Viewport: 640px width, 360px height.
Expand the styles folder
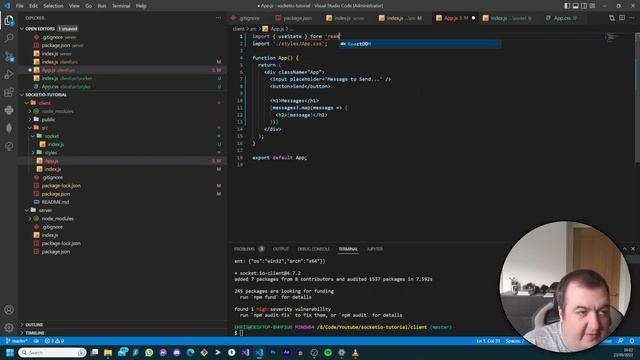click(33, 152)
